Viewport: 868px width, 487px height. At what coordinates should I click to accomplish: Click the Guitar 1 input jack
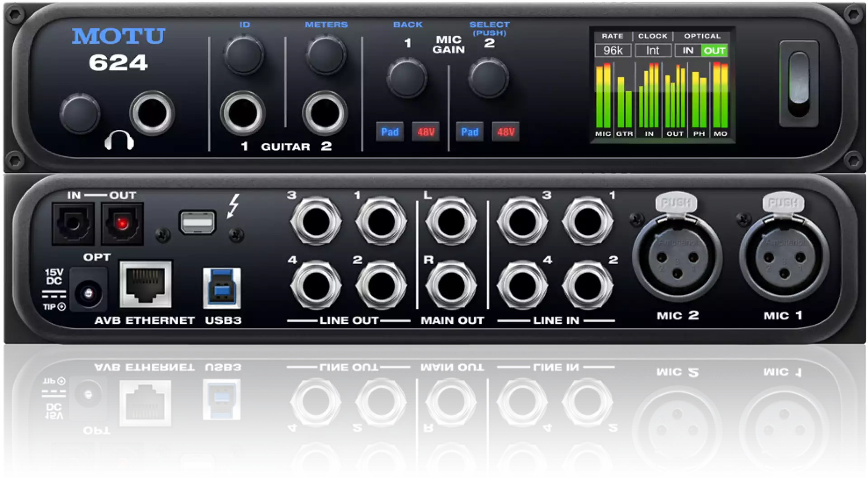pyautogui.click(x=243, y=113)
